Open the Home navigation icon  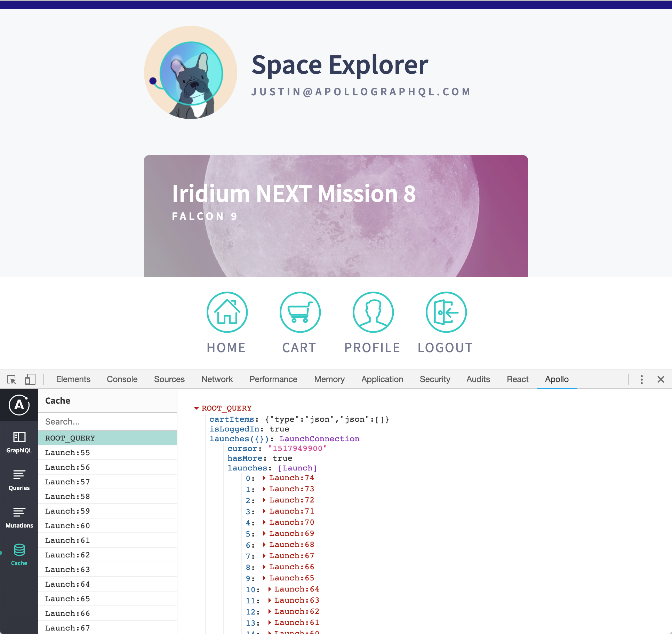(227, 312)
